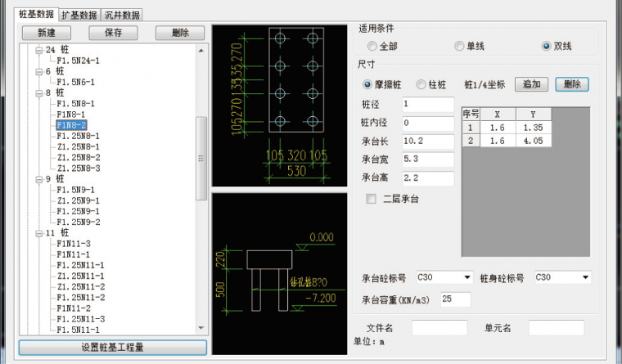Select tree item F1.5N24-1
This screenshot has width=622, height=364.
tap(78, 61)
